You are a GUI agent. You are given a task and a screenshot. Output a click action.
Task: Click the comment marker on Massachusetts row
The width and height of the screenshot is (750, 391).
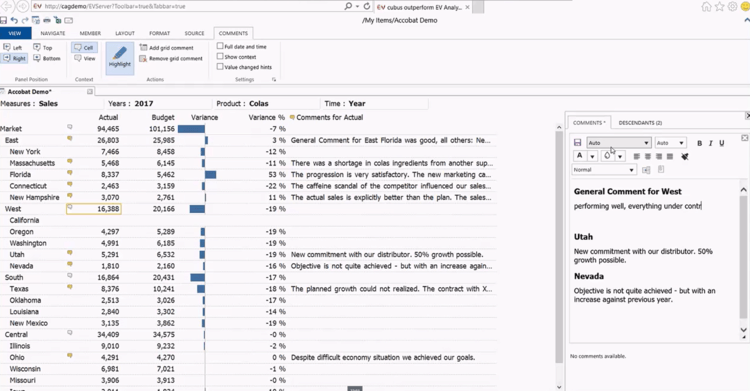click(x=69, y=162)
